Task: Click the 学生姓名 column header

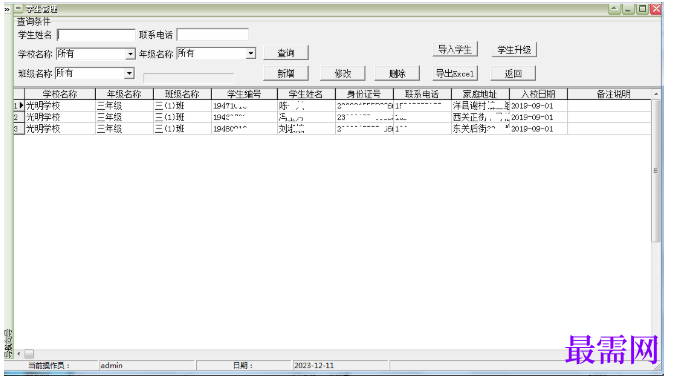Action: 306,94
